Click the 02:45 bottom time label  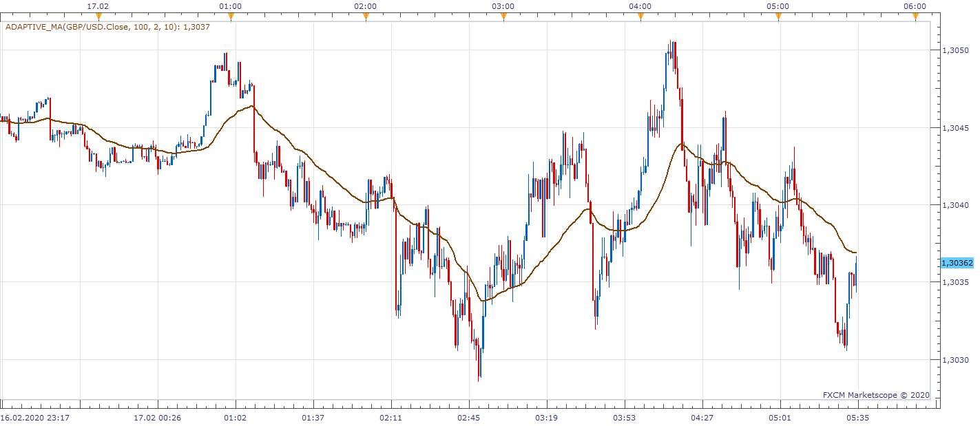[469, 418]
